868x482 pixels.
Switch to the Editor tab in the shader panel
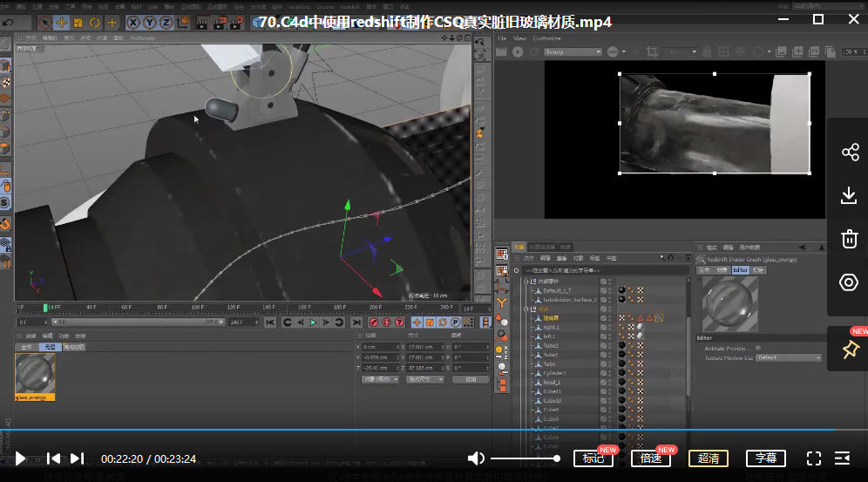tap(741, 270)
